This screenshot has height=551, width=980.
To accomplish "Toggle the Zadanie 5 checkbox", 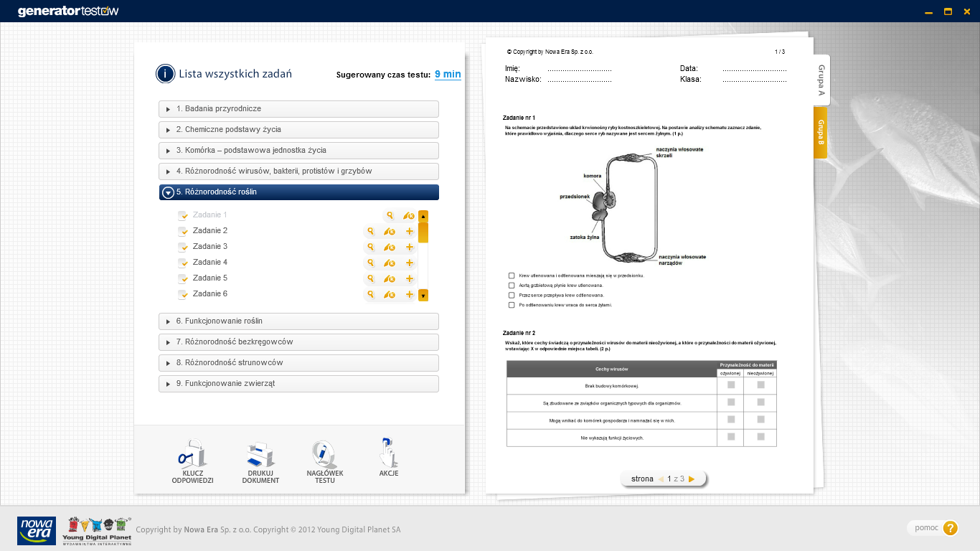I will (183, 278).
